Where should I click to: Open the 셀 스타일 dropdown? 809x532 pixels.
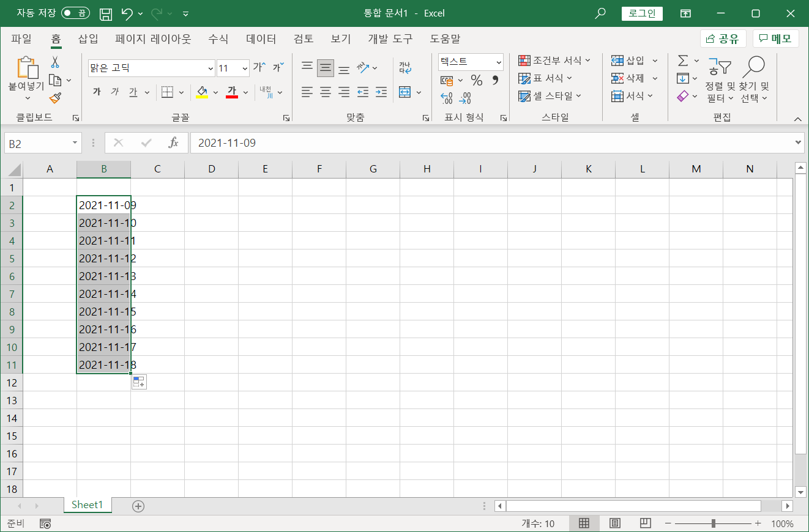click(x=550, y=96)
